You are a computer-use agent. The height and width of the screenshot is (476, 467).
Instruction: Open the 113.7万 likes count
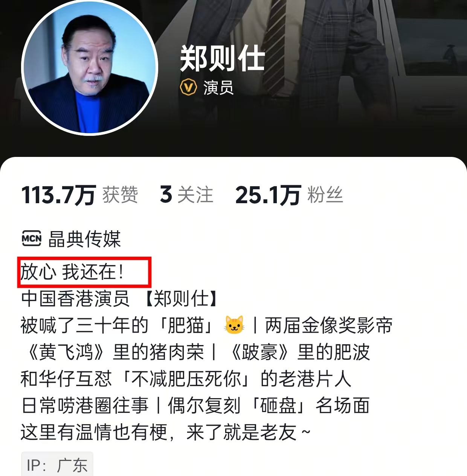(79, 195)
